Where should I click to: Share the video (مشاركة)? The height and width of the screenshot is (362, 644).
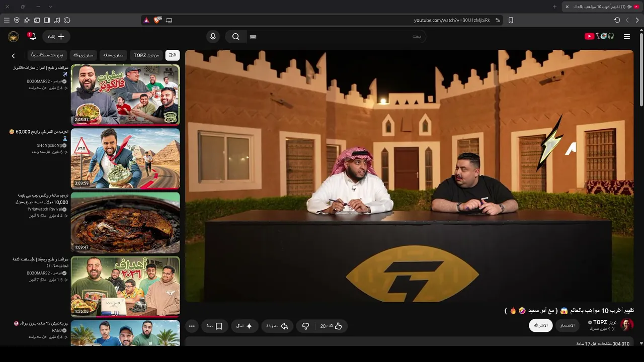277,326
